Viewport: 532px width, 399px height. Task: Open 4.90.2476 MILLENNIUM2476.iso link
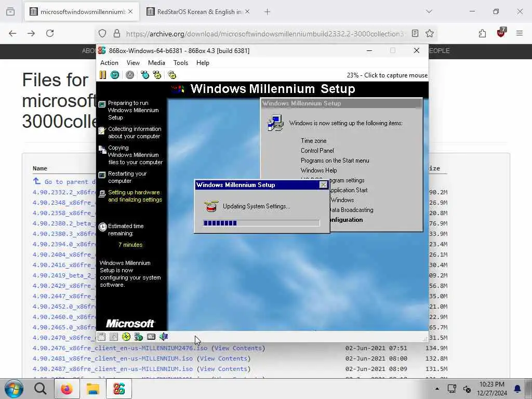(120, 348)
